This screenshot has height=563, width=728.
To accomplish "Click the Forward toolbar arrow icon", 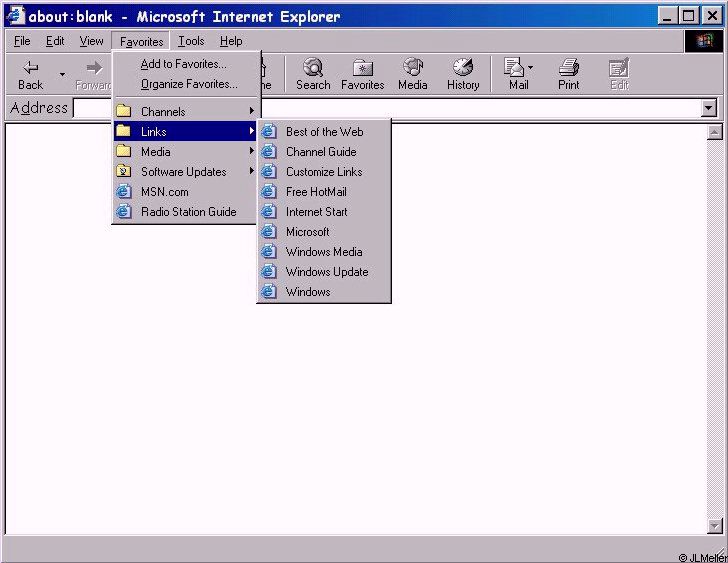I will (94, 68).
